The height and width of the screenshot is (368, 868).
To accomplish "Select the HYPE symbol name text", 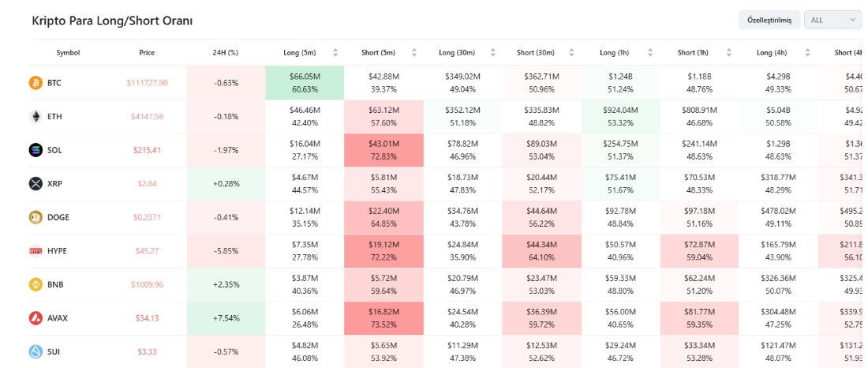I will (58, 251).
